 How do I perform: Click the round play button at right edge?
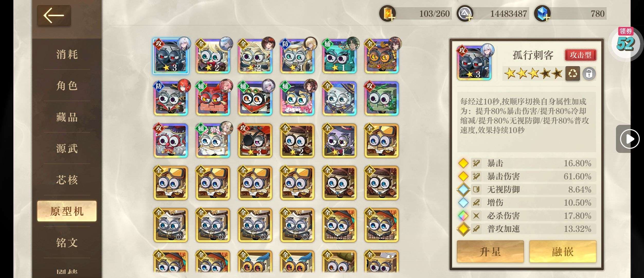(630, 139)
